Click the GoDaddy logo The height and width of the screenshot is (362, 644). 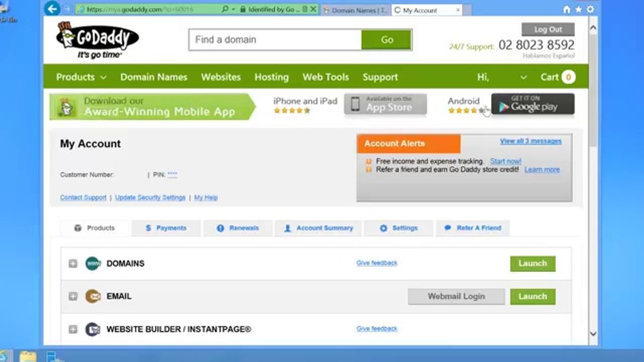(x=98, y=40)
